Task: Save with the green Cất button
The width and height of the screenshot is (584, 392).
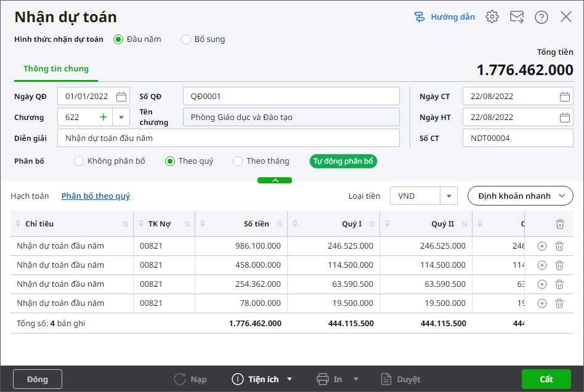Action: tap(546, 379)
